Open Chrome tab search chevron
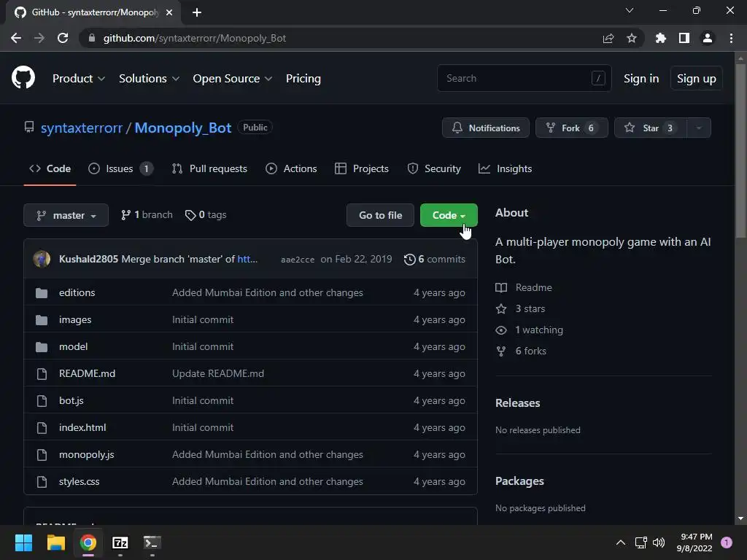The width and height of the screenshot is (747, 560). click(630, 10)
